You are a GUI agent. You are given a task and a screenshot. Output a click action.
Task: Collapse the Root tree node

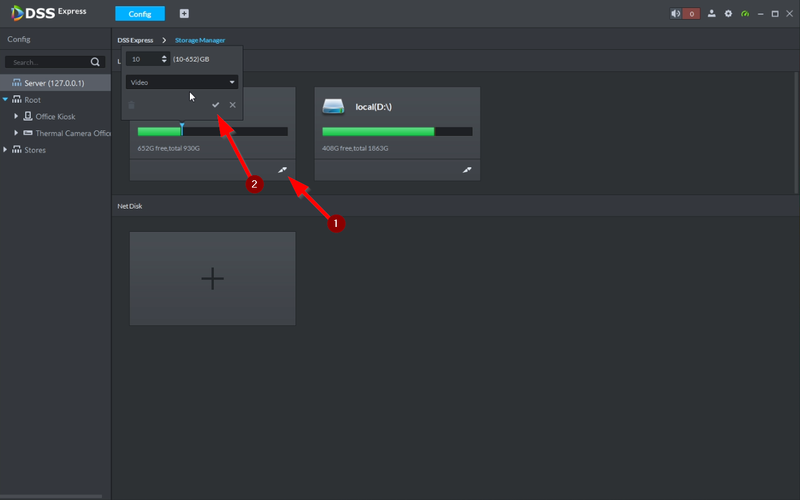pyautogui.click(x=5, y=99)
